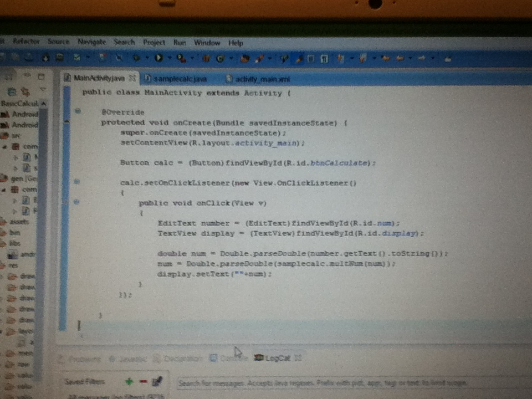Open the Run menu
This screenshot has height=399, width=532.
[180, 43]
